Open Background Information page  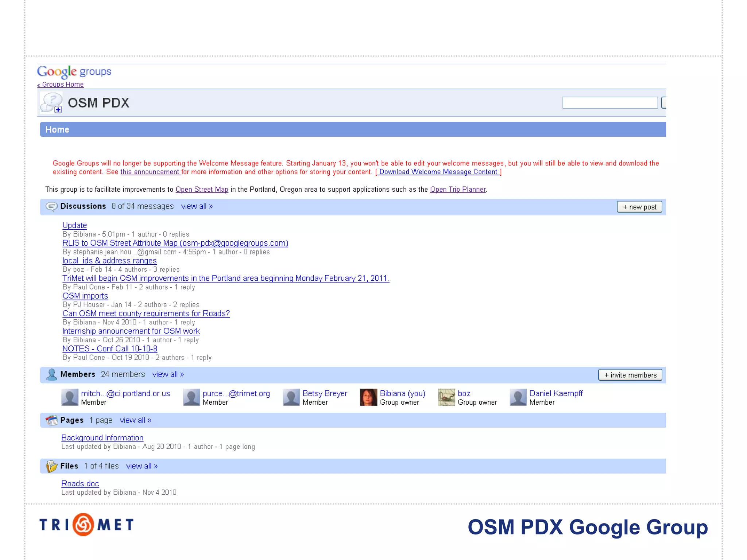(x=102, y=438)
